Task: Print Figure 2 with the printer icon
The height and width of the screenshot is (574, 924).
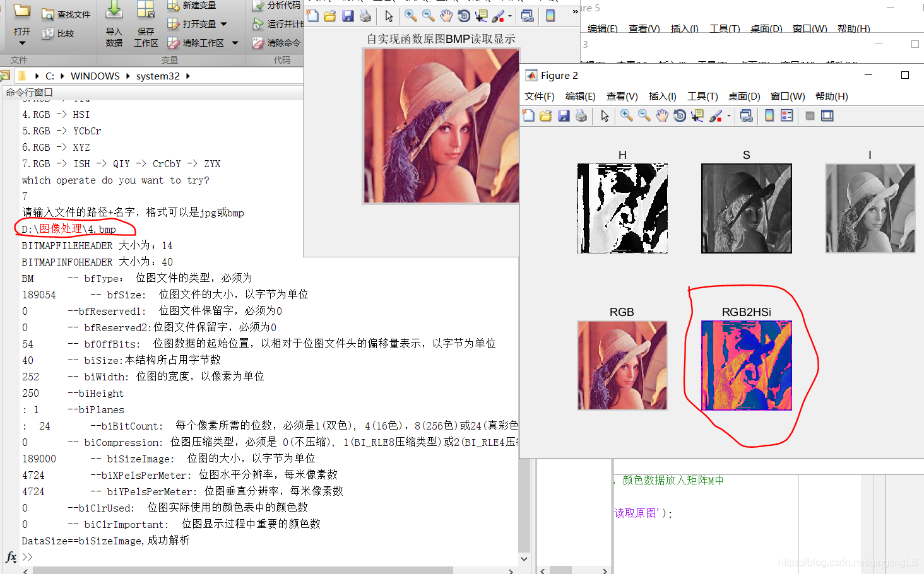Action: [x=581, y=115]
